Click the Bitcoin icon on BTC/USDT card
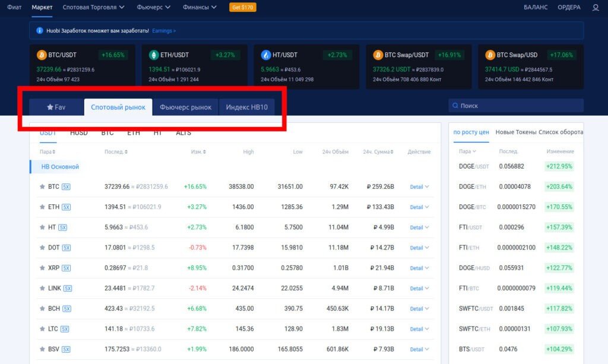This screenshot has width=608, height=364. pyautogui.click(x=42, y=55)
